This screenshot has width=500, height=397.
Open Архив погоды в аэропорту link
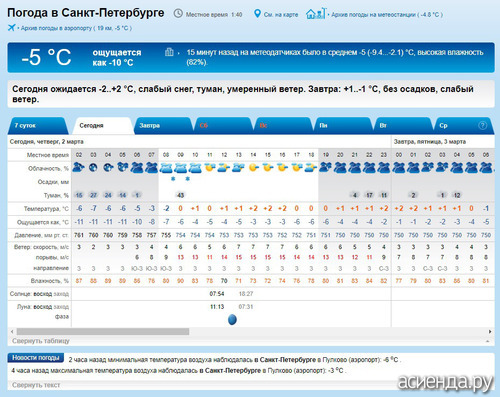[76, 28]
